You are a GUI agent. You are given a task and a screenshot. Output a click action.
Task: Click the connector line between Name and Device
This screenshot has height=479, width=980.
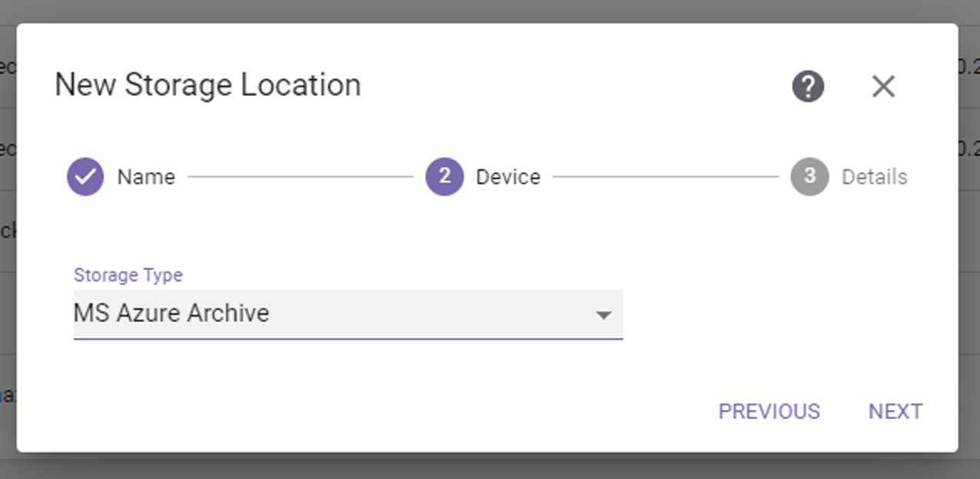pos(301,177)
